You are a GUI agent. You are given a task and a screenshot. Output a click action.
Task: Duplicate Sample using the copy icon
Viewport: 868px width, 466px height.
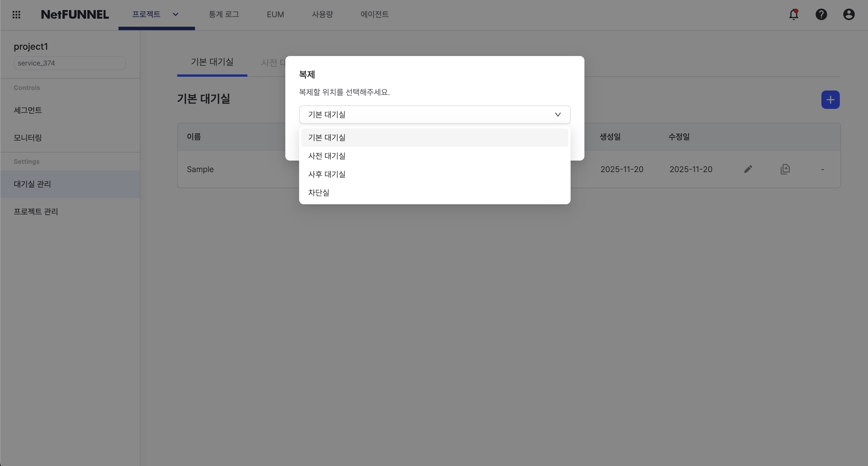[x=785, y=169]
